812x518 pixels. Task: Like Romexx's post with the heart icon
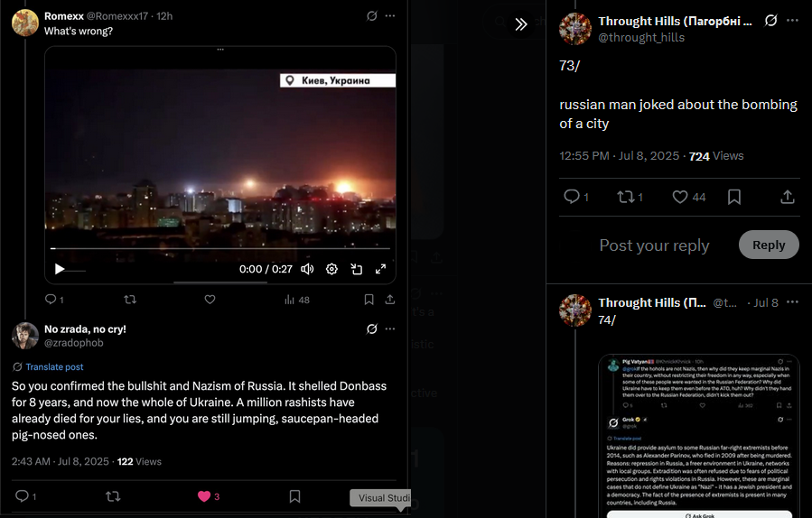coord(210,300)
